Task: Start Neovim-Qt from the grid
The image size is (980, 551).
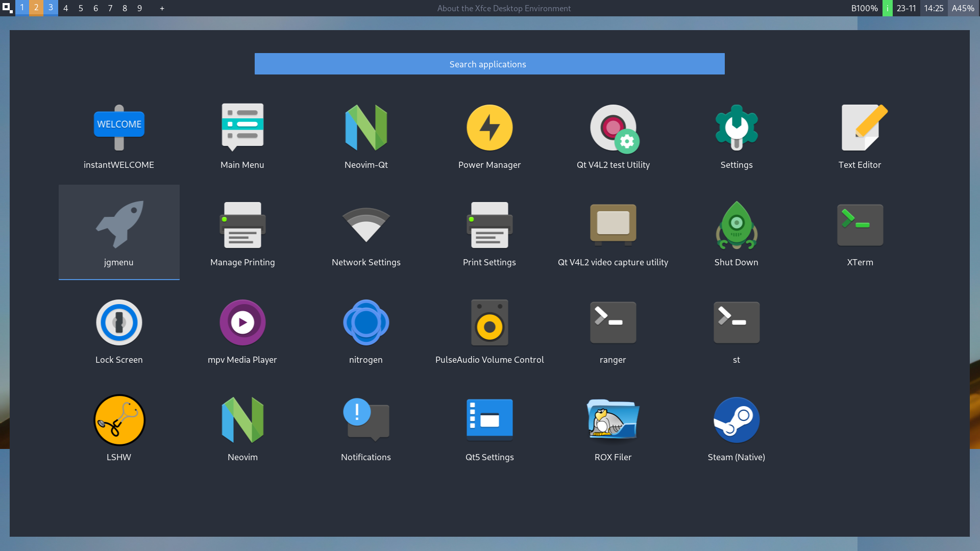Action: pyautogui.click(x=366, y=128)
